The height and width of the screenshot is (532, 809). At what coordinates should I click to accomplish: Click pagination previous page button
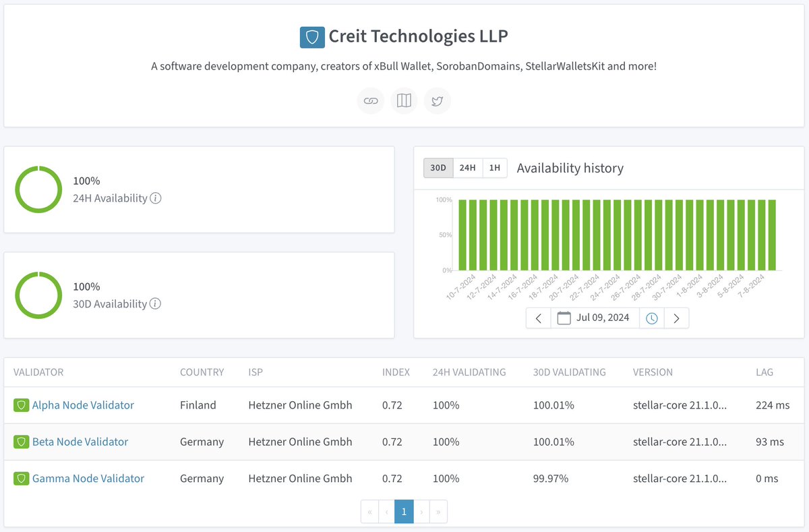pyautogui.click(x=387, y=512)
